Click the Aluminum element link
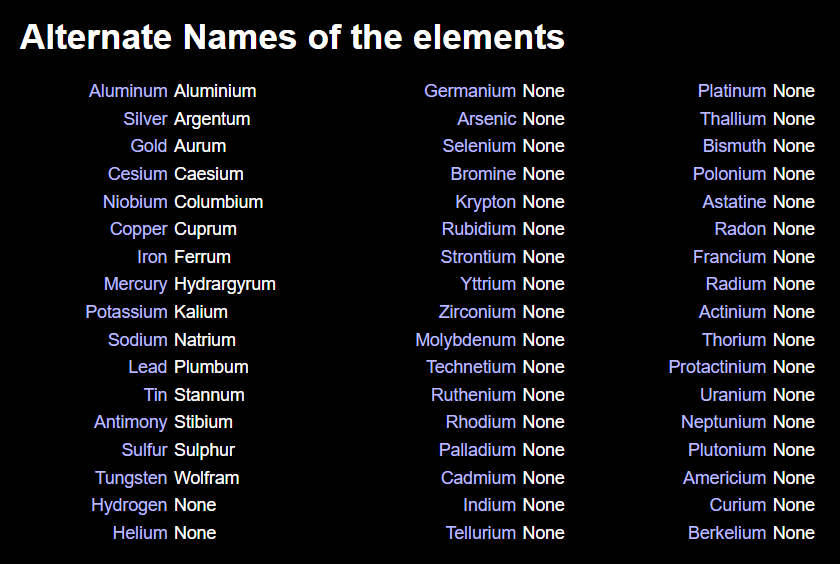 click(128, 91)
